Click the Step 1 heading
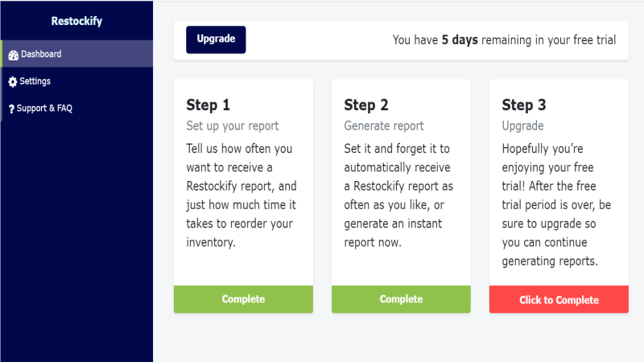The width and height of the screenshot is (644, 362). point(208,105)
